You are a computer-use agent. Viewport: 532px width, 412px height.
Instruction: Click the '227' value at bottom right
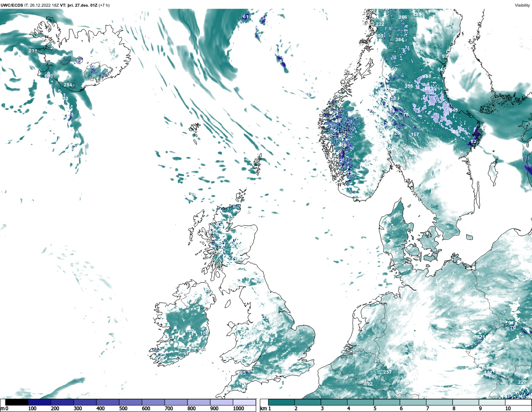522,382
